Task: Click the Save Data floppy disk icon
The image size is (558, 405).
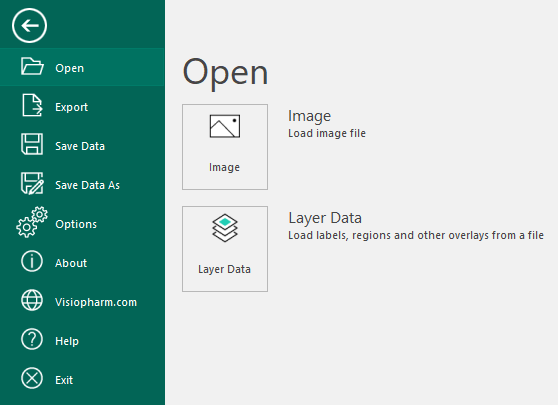Action: (x=32, y=144)
